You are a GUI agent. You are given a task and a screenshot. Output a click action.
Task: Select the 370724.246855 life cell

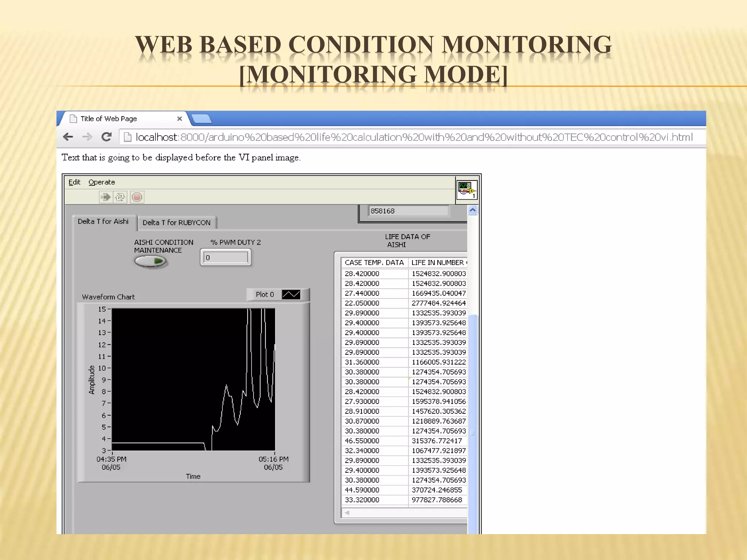point(438,490)
